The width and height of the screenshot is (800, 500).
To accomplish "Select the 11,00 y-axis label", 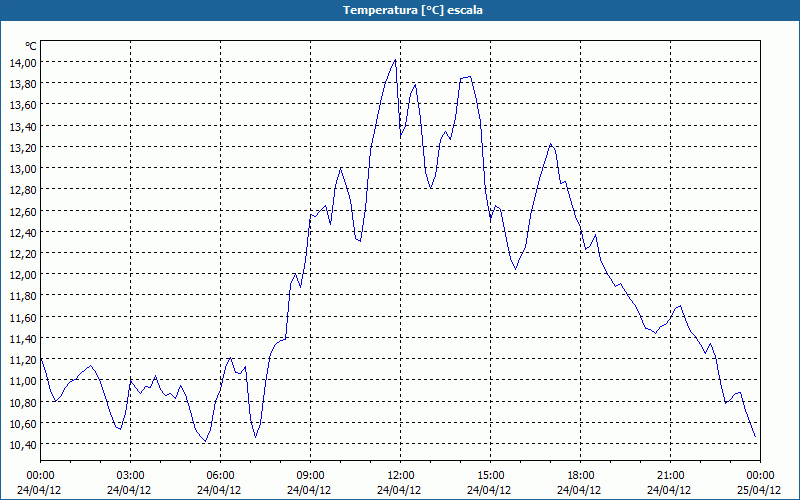I will tap(23, 381).
